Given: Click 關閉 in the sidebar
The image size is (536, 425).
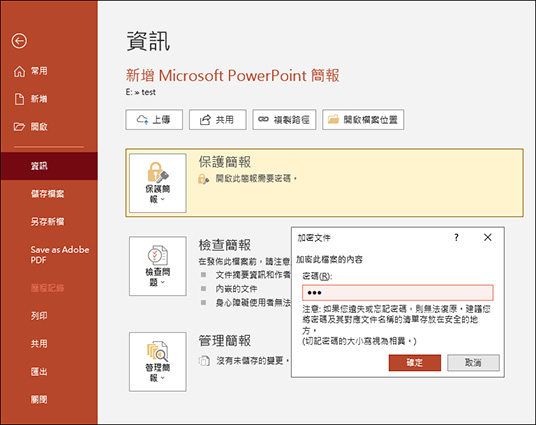Looking at the screenshot, I should (x=39, y=399).
